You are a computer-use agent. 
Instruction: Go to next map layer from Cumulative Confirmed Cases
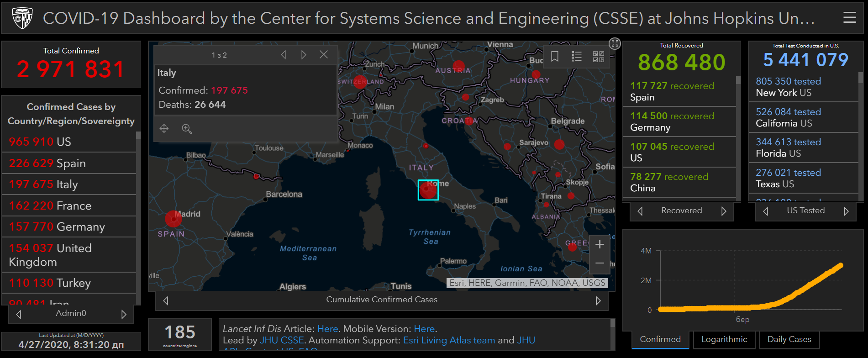598,300
